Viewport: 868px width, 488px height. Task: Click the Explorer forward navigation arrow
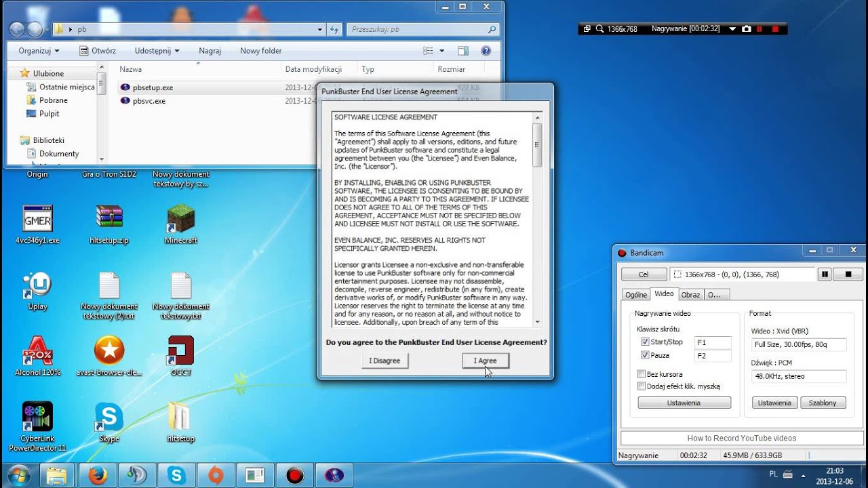[35, 29]
